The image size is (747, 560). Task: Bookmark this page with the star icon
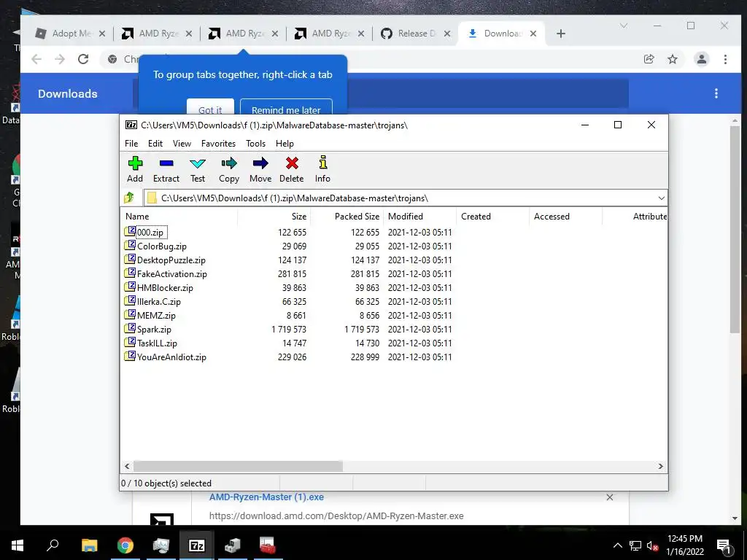672,59
